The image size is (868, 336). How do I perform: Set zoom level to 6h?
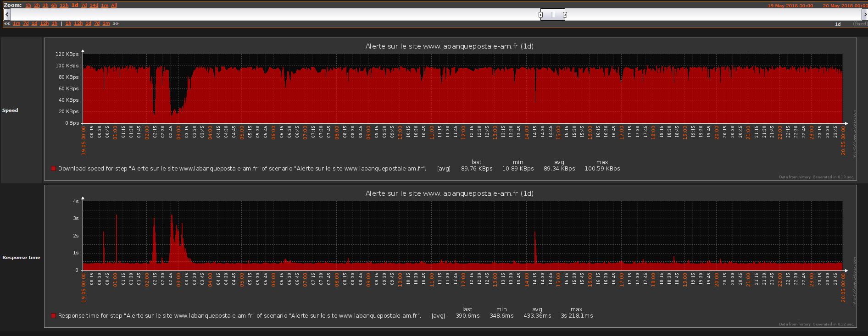coord(54,6)
